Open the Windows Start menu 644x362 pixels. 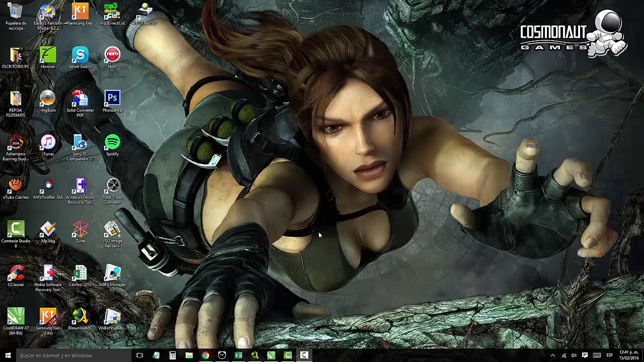pos(8,355)
